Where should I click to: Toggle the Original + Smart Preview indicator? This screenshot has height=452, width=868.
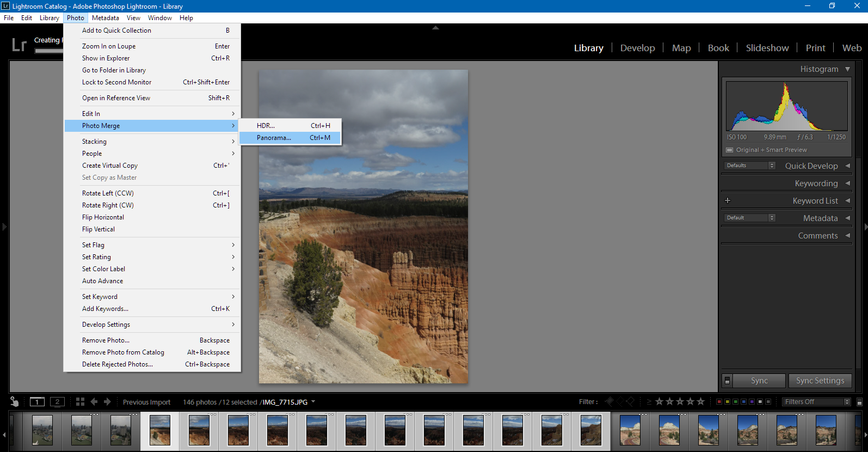730,150
